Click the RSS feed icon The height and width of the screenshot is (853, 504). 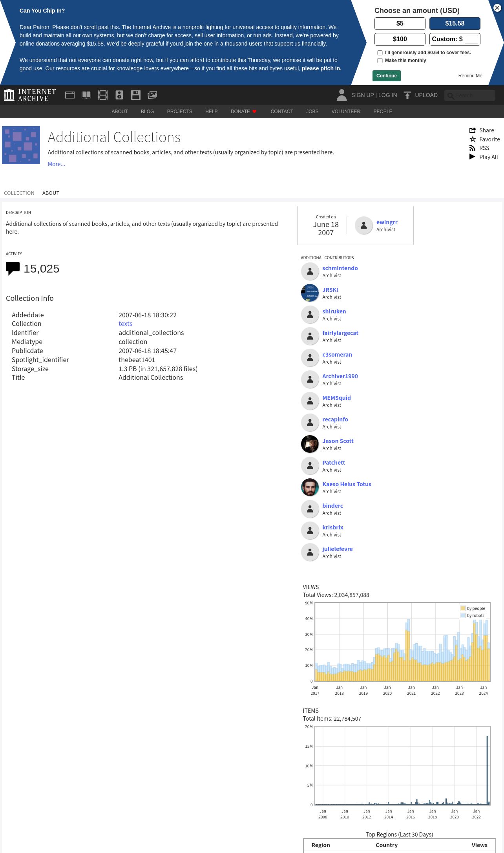[x=473, y=148]
